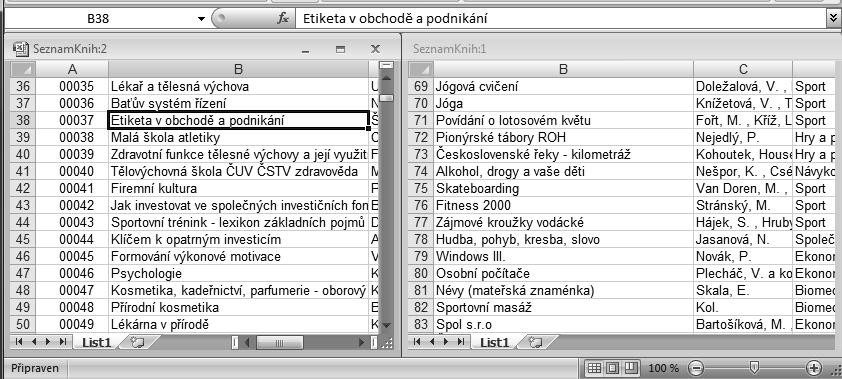Select column C header in SeznamKnih:1

point(743,69)
